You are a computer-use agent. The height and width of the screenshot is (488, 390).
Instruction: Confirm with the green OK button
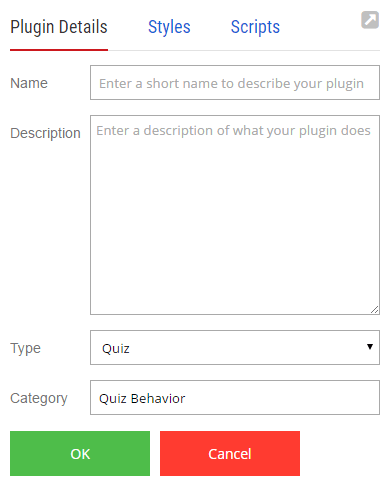[80, 454]
